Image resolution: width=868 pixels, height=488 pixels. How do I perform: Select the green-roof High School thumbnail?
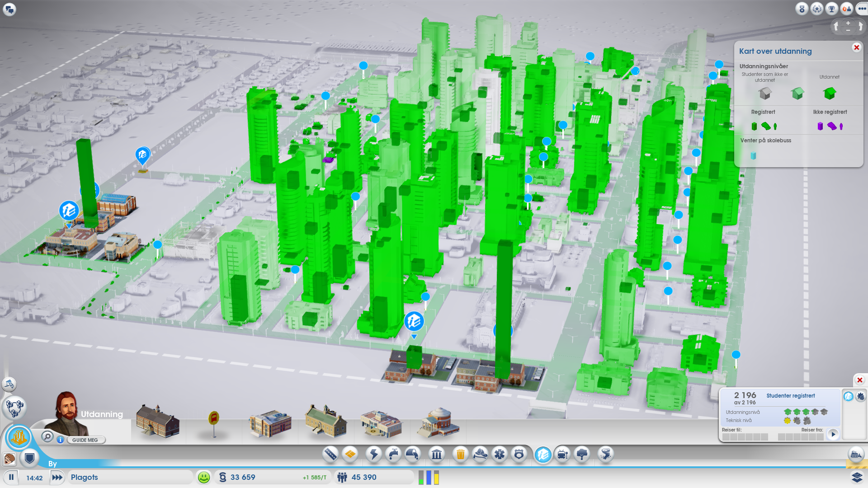click(325, 421)
